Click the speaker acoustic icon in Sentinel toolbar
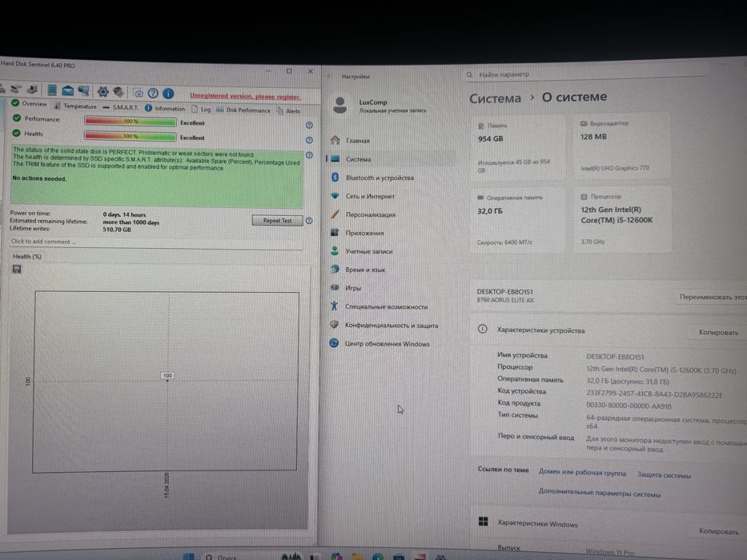The image size is (747, 560). (118, 92)
